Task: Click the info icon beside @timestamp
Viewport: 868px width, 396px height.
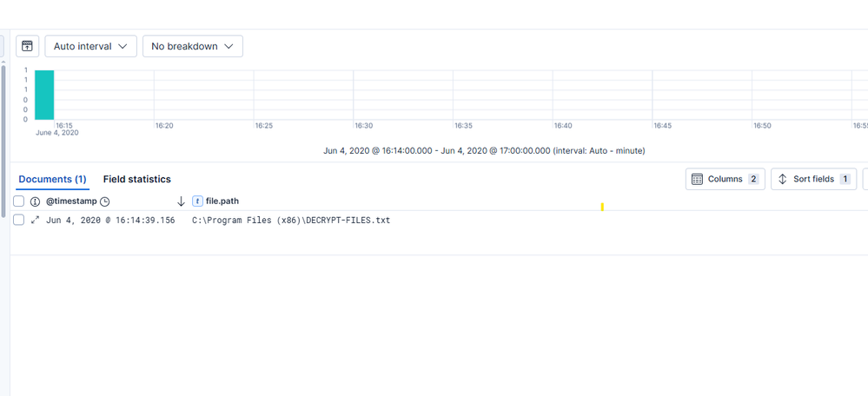Action: click(36, 201)
